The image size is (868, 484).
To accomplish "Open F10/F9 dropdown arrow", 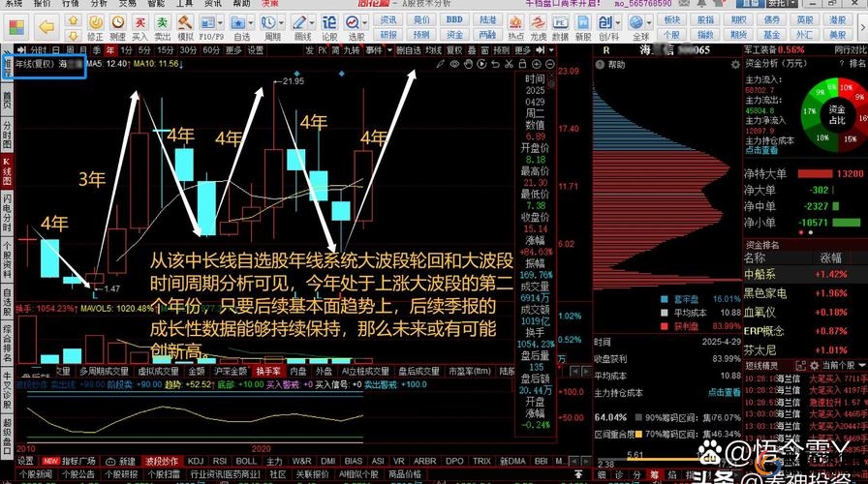I will [x=220, y=23].
